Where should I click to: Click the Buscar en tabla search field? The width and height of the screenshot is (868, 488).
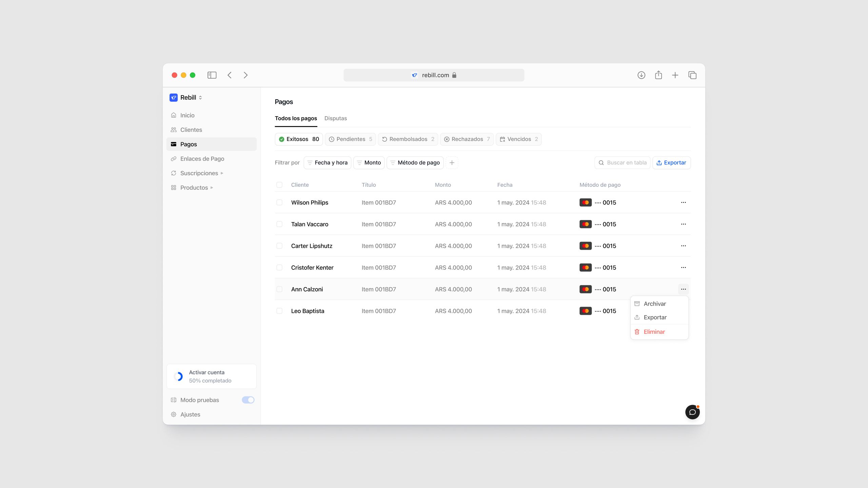[626, 163]
